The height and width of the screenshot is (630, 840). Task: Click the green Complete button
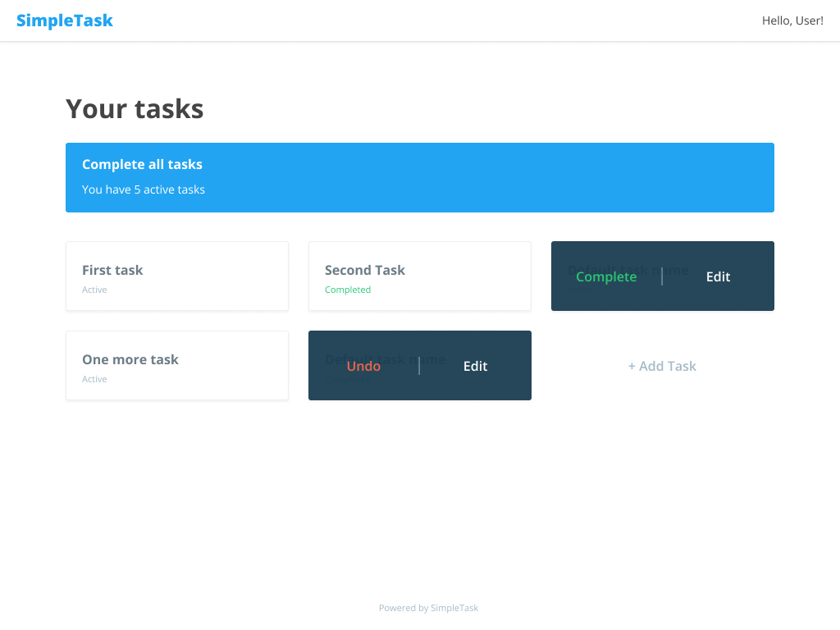click(606, 277)
